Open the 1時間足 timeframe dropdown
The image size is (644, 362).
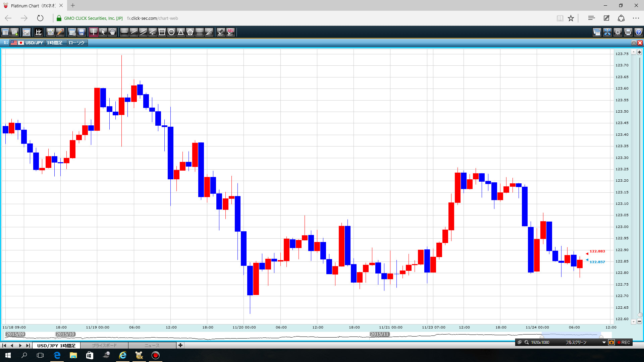(x=56, y=43)
